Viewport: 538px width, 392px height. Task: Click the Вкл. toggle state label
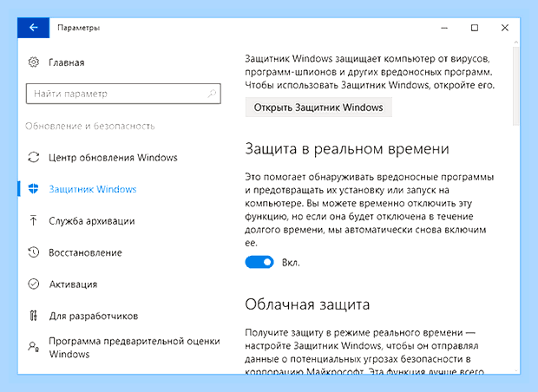pos(291,263)
